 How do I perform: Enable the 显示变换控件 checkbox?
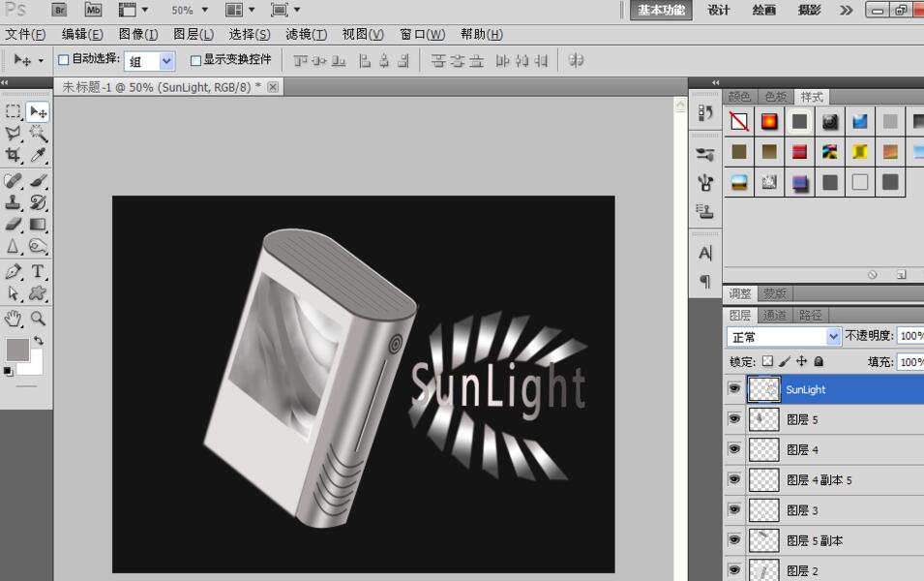(x=195, y=60)
